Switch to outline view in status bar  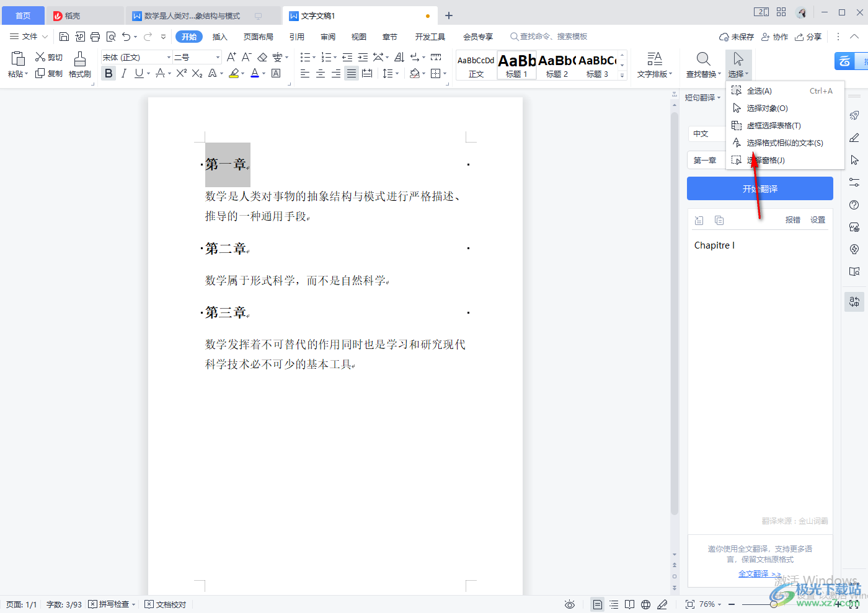614,604
